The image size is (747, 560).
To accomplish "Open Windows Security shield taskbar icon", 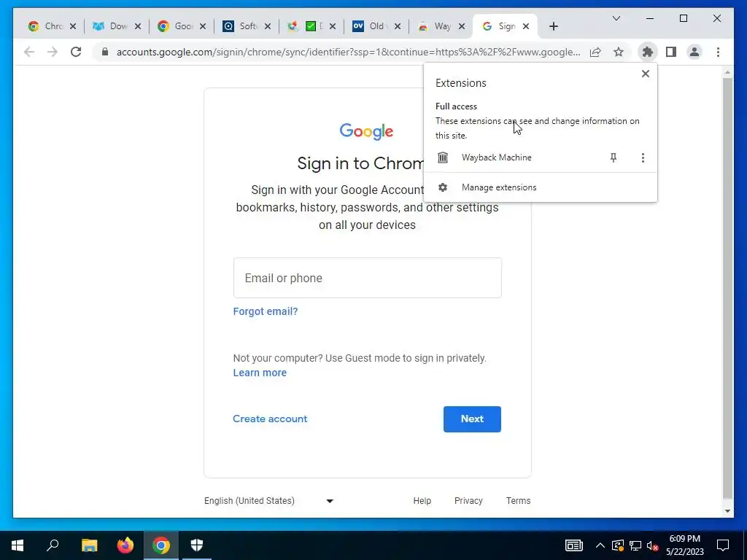I will click(197, 545).
